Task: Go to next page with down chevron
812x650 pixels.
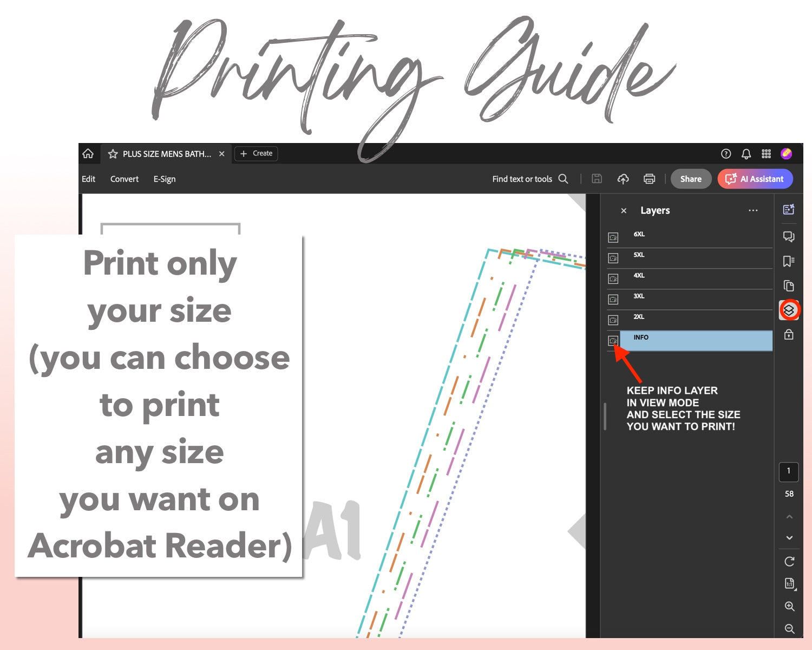Action: (789, 538)
